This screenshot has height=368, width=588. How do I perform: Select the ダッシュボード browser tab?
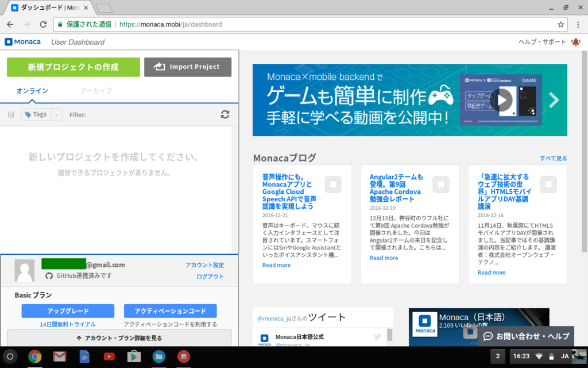[x=49, y=7]
